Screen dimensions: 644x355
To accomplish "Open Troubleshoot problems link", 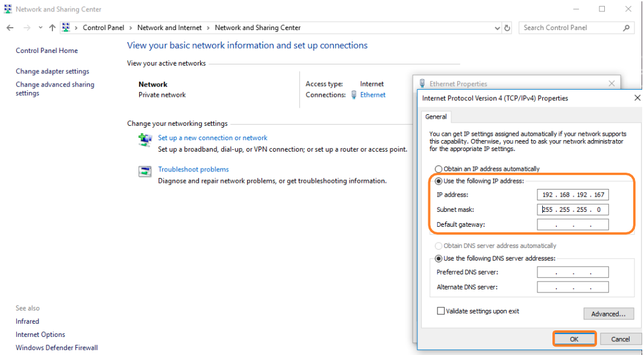I will coord(193,169).
